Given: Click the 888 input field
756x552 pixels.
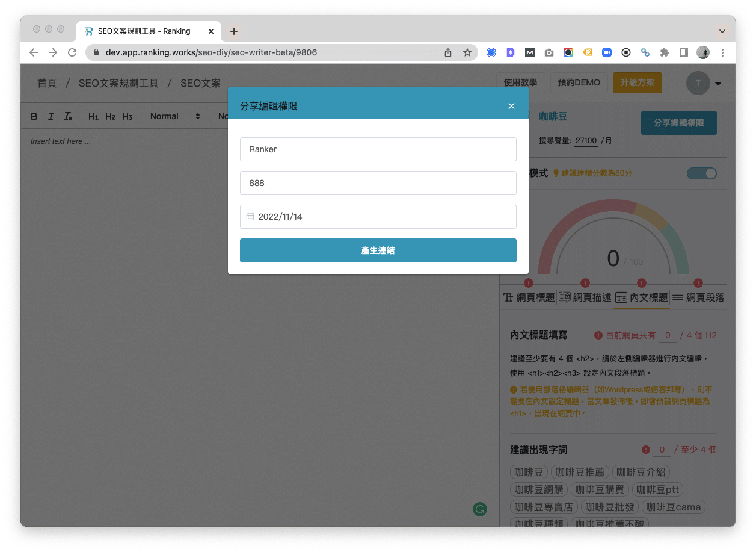Looking at the screenshot, I should [x=378, y=183].
